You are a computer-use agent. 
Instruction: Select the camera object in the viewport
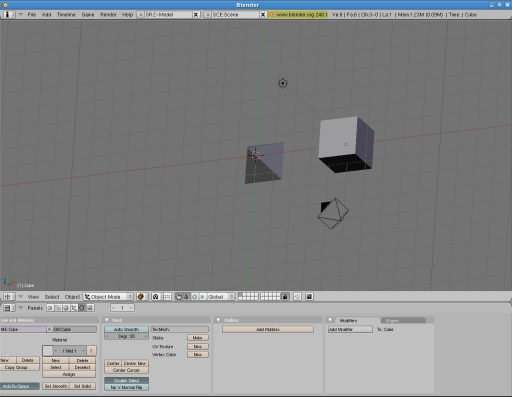[333, 213]
